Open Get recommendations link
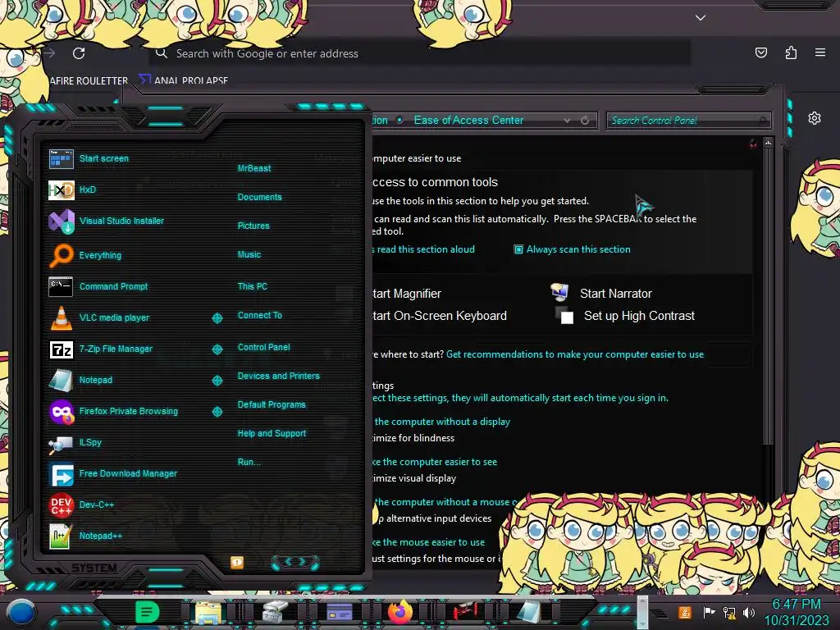The image size is (840, 630). click(575, 354)
